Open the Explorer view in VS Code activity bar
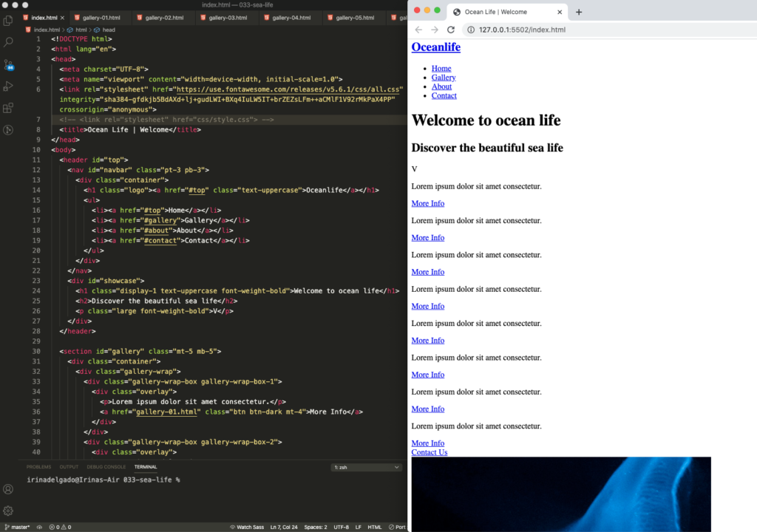 8,20
